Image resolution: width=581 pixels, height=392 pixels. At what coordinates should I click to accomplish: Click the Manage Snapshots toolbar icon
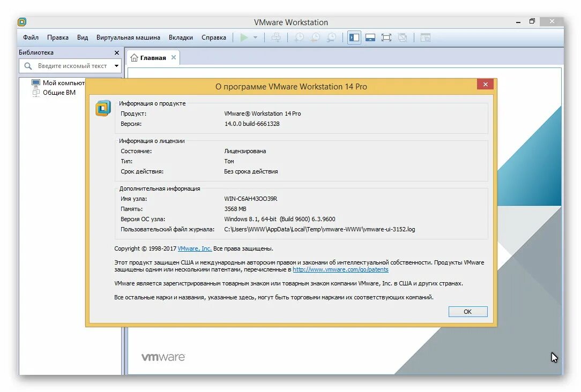point(332,37)
